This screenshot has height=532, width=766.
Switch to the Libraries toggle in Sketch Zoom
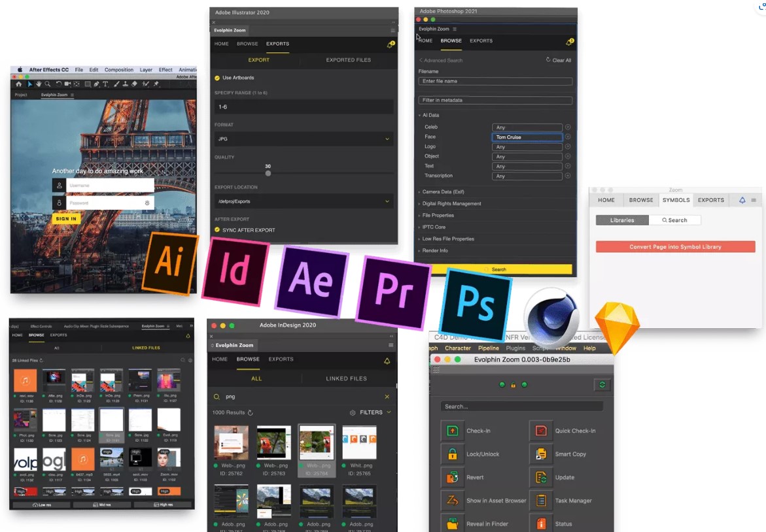622,220
